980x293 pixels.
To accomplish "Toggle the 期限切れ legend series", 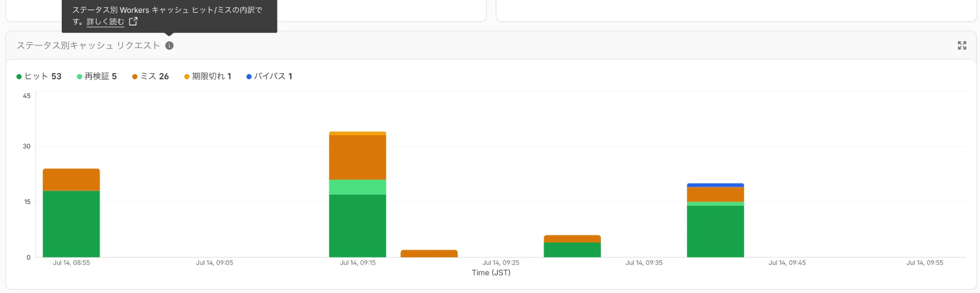I will coord(208,76).
